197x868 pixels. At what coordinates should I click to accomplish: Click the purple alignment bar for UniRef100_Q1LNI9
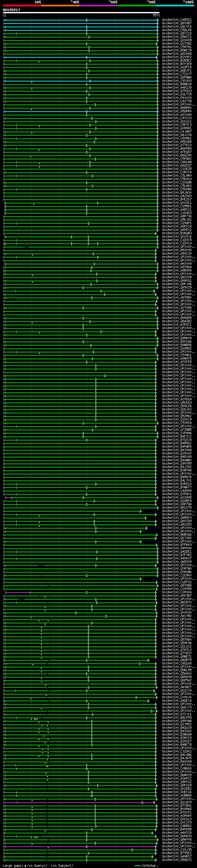pyautogui.click(x=80, y=803)
